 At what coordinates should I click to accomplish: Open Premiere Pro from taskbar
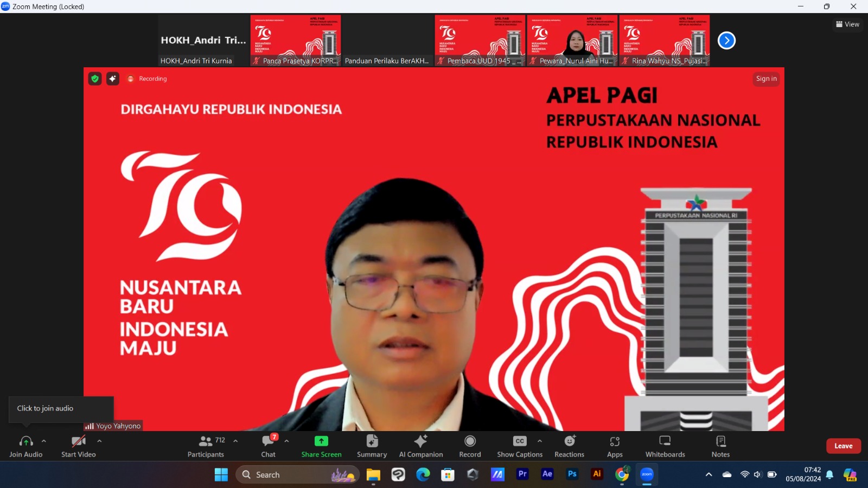point(522,474)
